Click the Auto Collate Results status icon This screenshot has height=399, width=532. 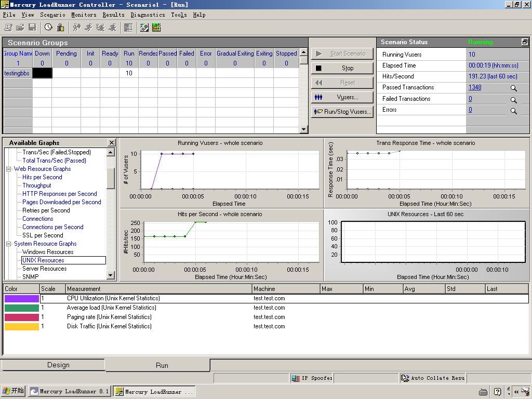pyautogui.click(x=432, y=378)
